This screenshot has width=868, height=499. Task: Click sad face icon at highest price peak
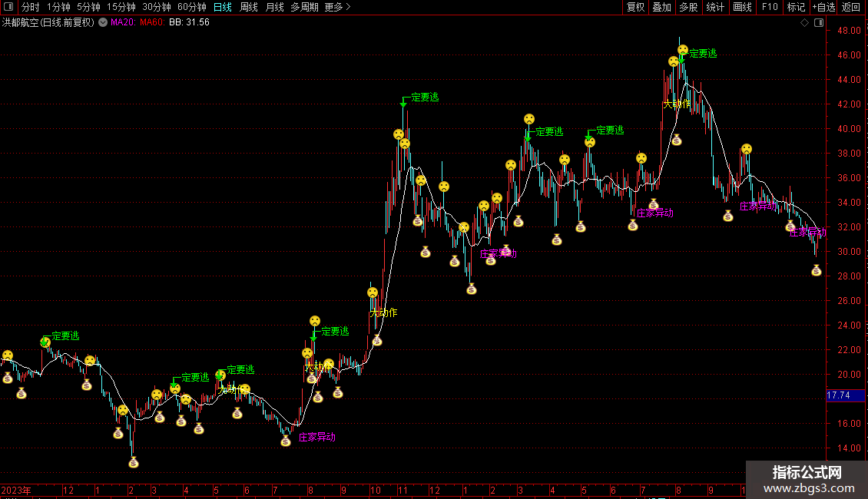[x=682, y=50]
